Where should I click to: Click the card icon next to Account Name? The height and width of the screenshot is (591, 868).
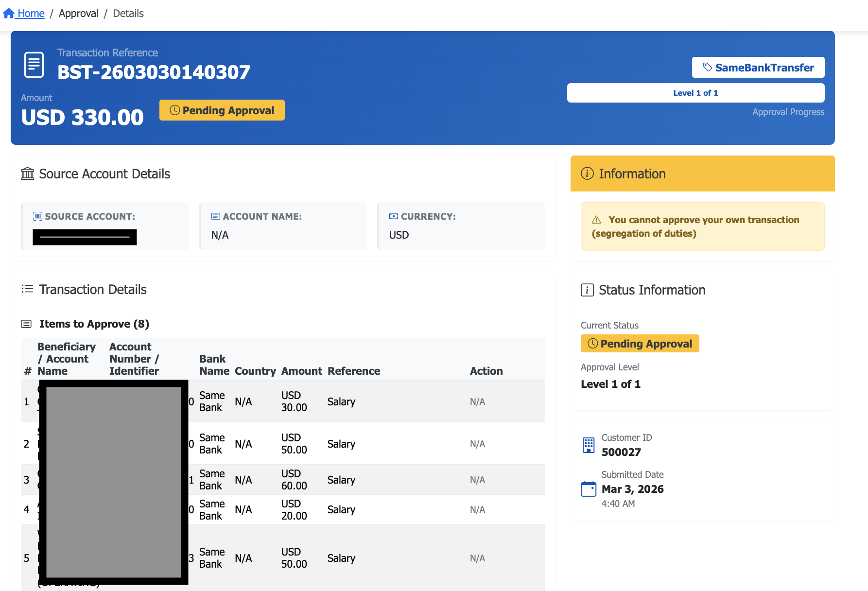(x=216, y=216)
